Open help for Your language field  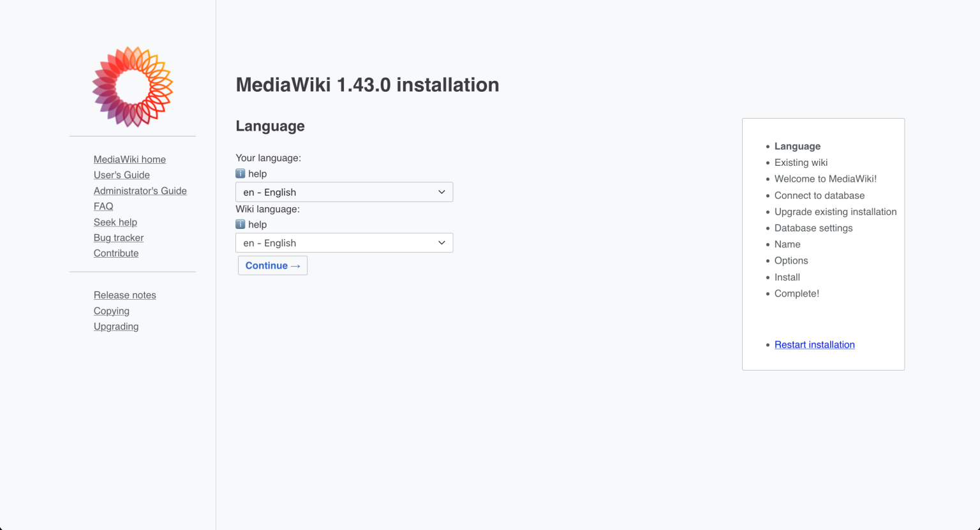click(251, 173)
